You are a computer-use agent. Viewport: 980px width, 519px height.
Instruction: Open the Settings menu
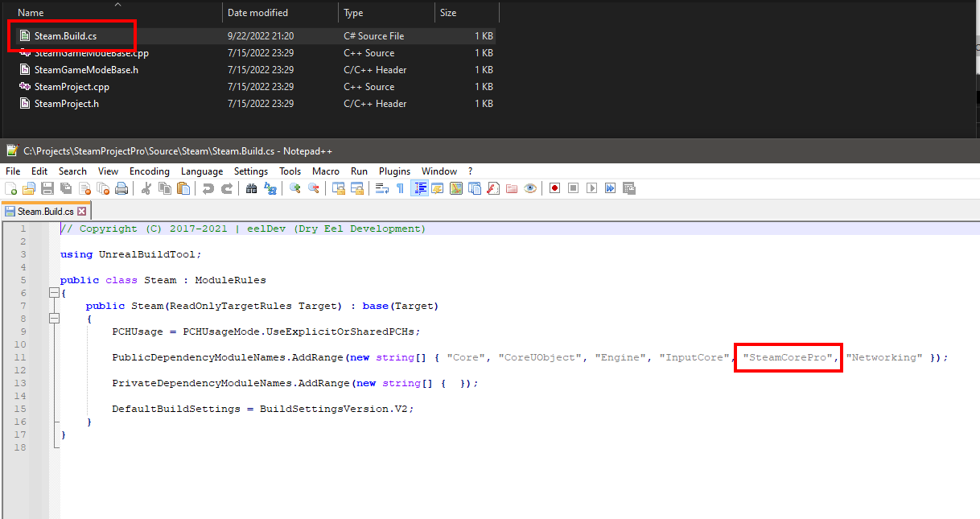pyautogui.click(x=251, y=171)
